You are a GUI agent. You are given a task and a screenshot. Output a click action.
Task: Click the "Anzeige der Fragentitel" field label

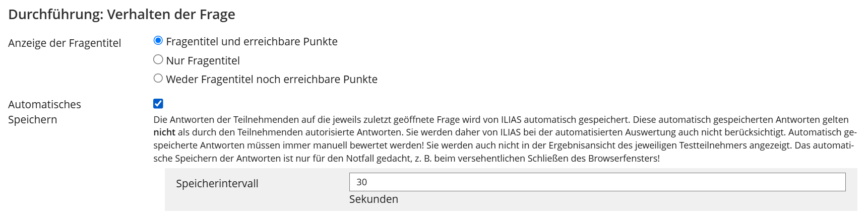pyautogui.click(x=65, y=43)
